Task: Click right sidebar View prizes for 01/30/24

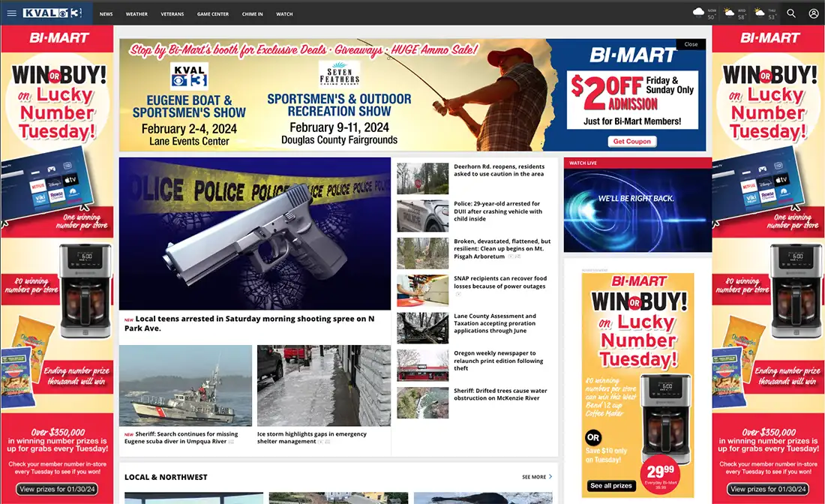Action: 768,489
